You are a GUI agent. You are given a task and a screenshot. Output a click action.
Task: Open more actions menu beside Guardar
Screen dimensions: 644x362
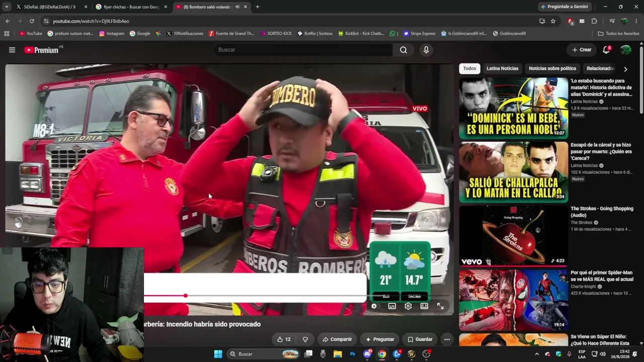pyautogui.click(x=447, y=339)
